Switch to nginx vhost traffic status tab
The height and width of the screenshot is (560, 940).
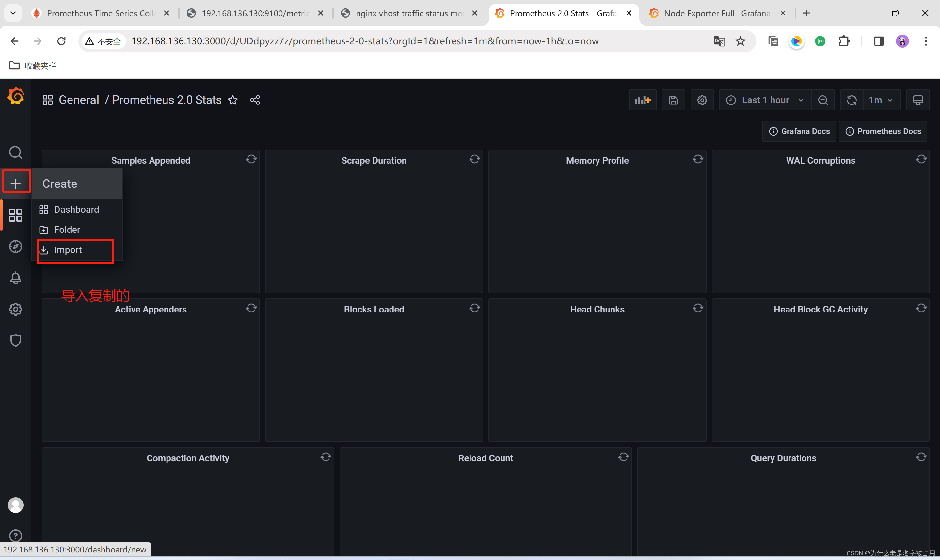(x=409, y=13)
